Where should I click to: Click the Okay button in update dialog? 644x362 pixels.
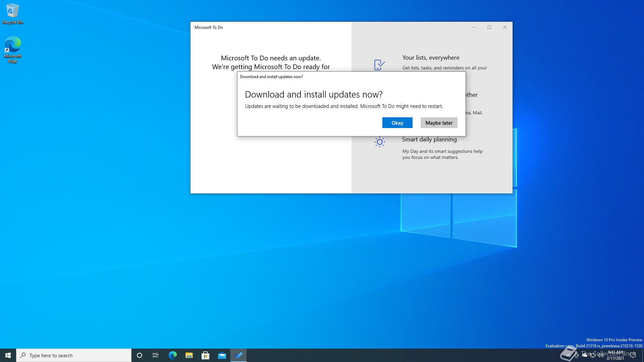coord(397,123)
